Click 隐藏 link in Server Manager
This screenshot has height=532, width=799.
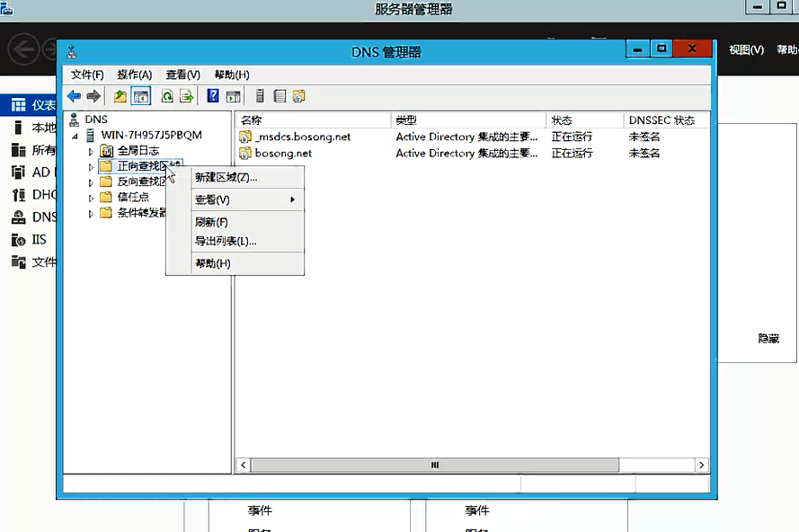[x=768, y=339]
